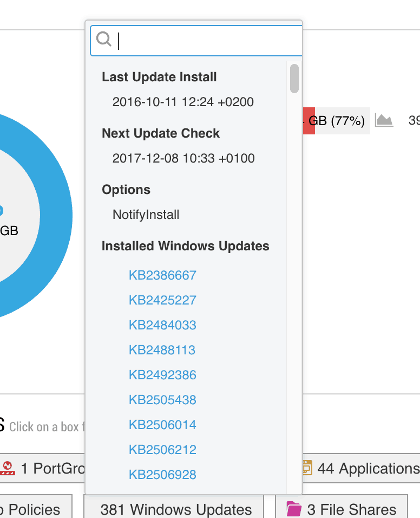This screenshot has height=518, width=420.
Task: Open the KB2505438 update link
Action: [x=162, y=400]
